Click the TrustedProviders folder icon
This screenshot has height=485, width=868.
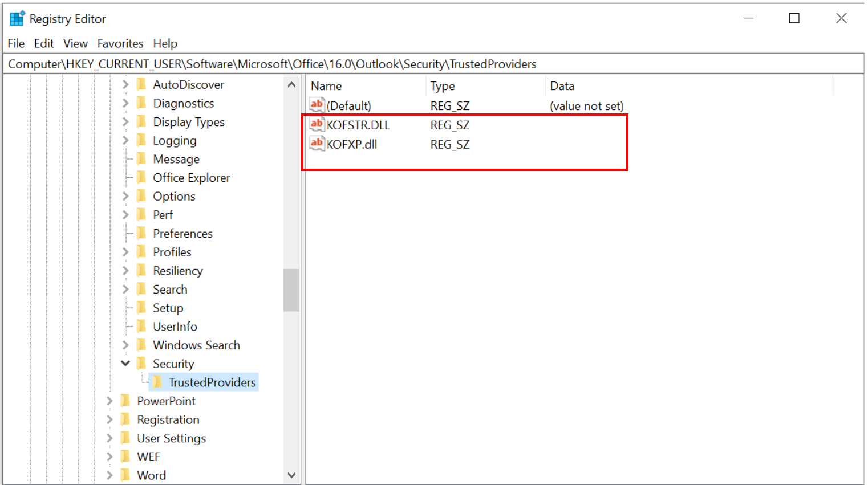tap(157, 382)
